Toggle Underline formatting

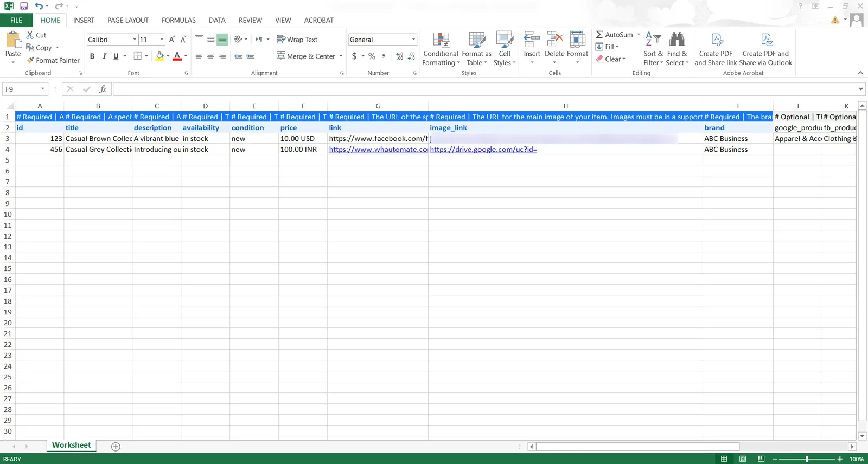pyautogui.click(x=116, y=56)
